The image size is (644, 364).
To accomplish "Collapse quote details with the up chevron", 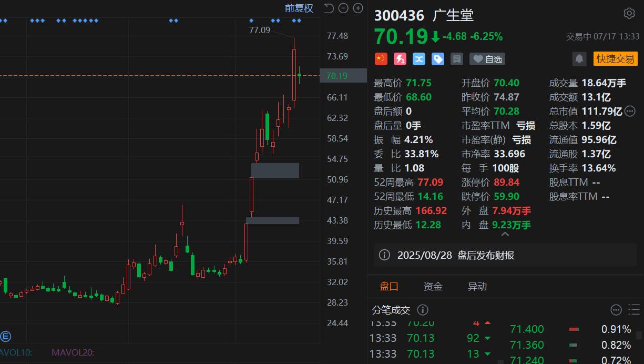I will pos(505,234).
